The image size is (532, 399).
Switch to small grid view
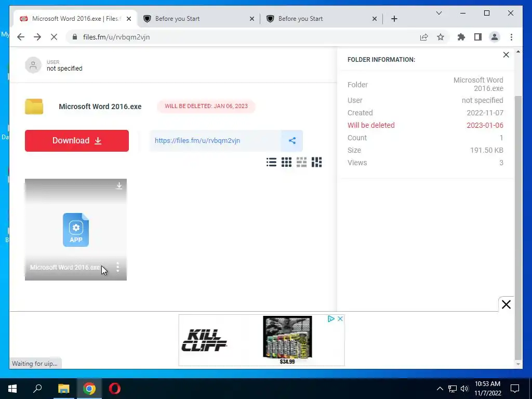[286, 162]
